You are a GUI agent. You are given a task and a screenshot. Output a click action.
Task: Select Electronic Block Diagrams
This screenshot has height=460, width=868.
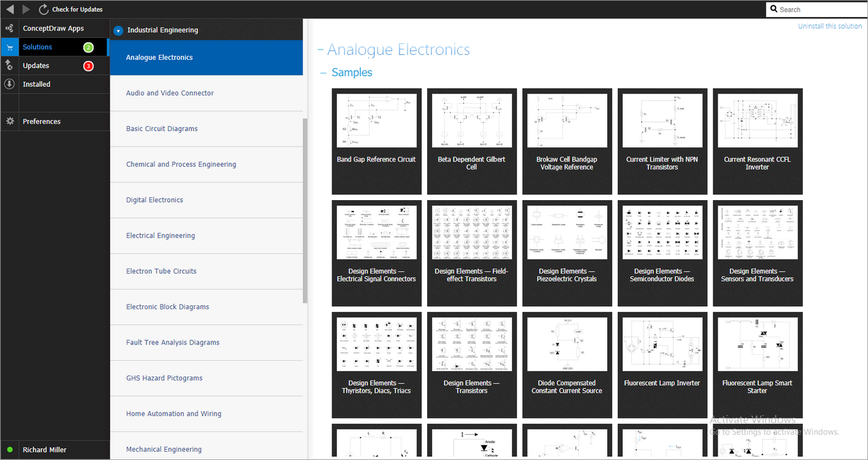click(x=206, y=307)
